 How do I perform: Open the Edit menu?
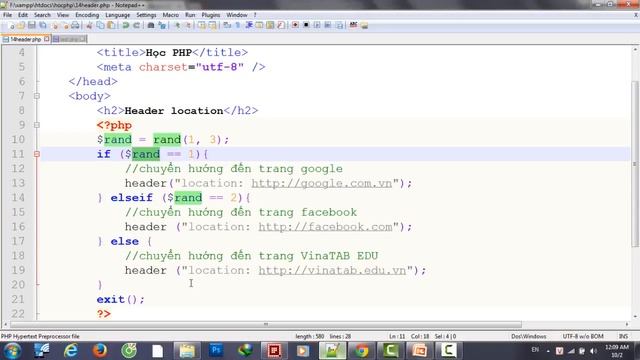point(23,15)
